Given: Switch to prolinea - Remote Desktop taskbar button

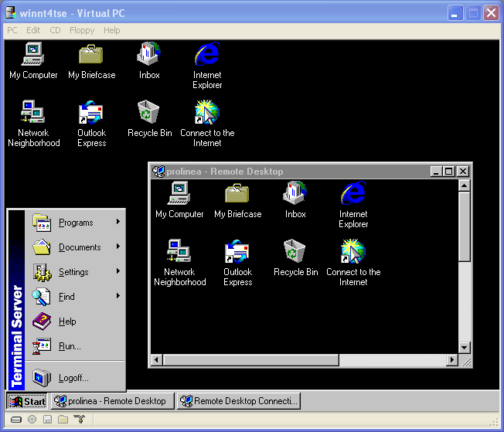Looking at the screenshot, I should point(113,401).
